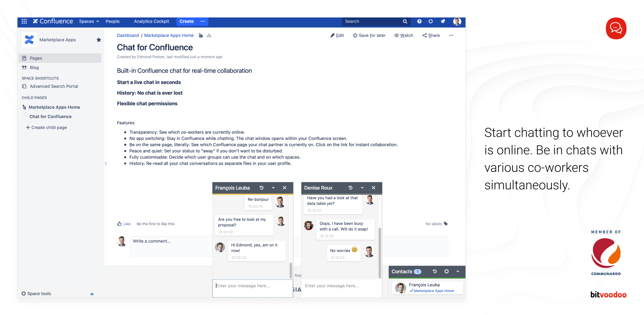The width and height of the screenshot is (644, 315).
Task: Open the user profile avatar menu
Action: 457,21
